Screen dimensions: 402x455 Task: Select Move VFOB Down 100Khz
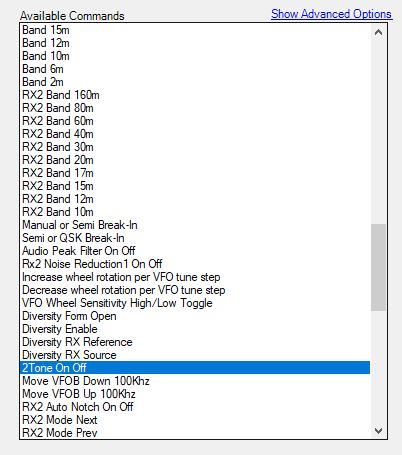(x=195, y=381)
